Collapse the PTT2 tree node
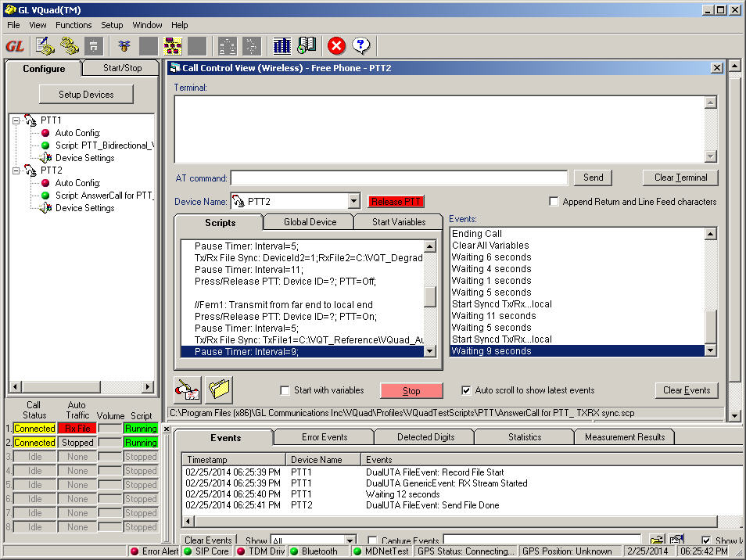 point(16,171)
